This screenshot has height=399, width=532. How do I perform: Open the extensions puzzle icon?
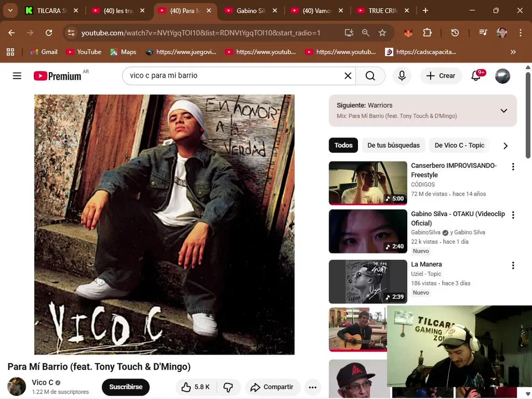[427, 33]
